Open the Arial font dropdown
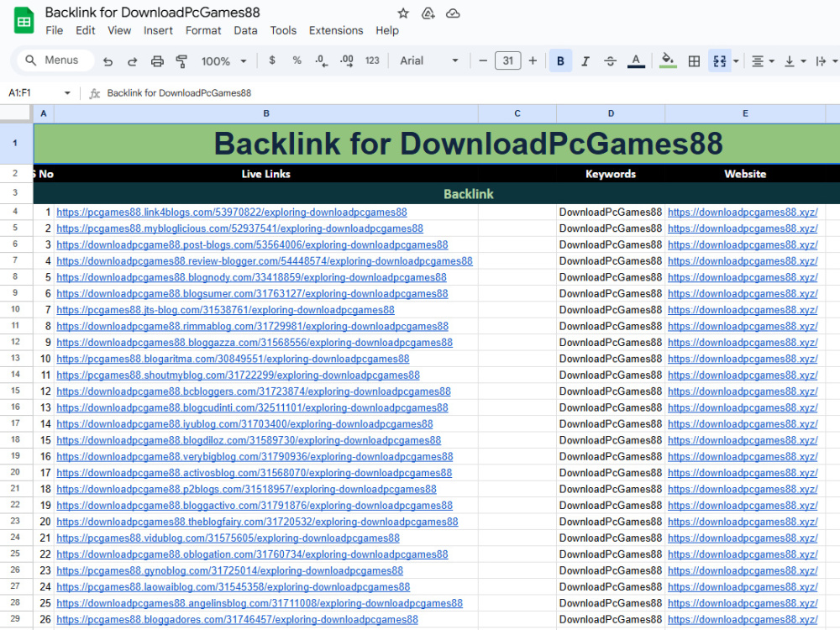840x630 pixels. tap(428, 60)
